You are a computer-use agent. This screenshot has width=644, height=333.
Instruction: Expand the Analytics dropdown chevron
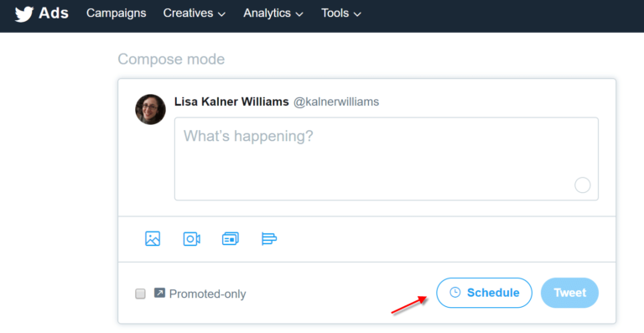(x=299, y=14)
